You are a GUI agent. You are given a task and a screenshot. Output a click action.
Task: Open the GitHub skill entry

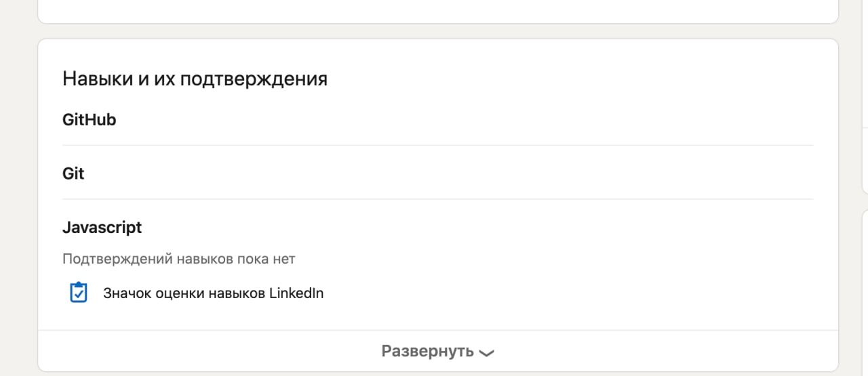(x=89, y=120)
